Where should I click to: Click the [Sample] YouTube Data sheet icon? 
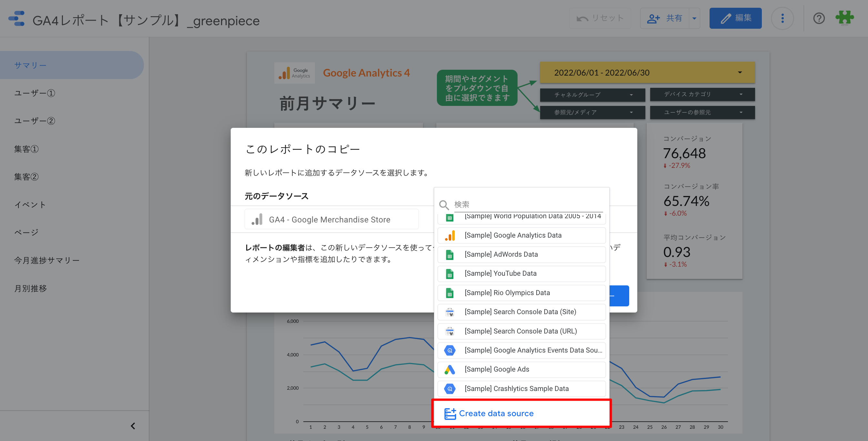coord(450,273)
